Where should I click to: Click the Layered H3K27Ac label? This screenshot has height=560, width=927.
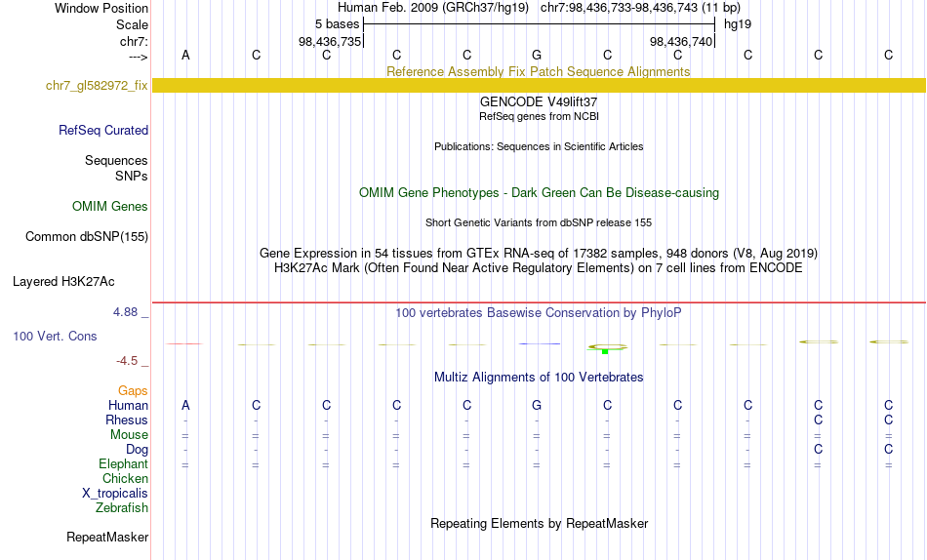click(x=63, y=282)
